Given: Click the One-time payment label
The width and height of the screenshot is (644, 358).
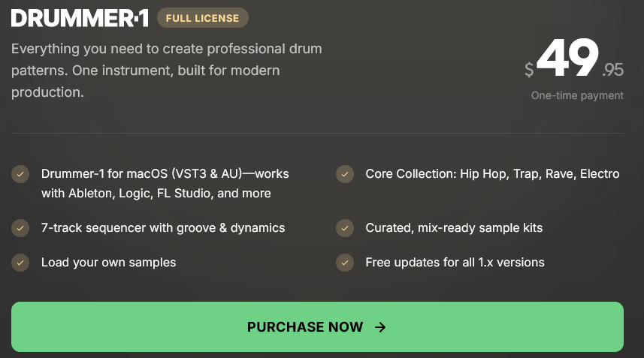Looking at the screenshot, I should pos(577,95).
